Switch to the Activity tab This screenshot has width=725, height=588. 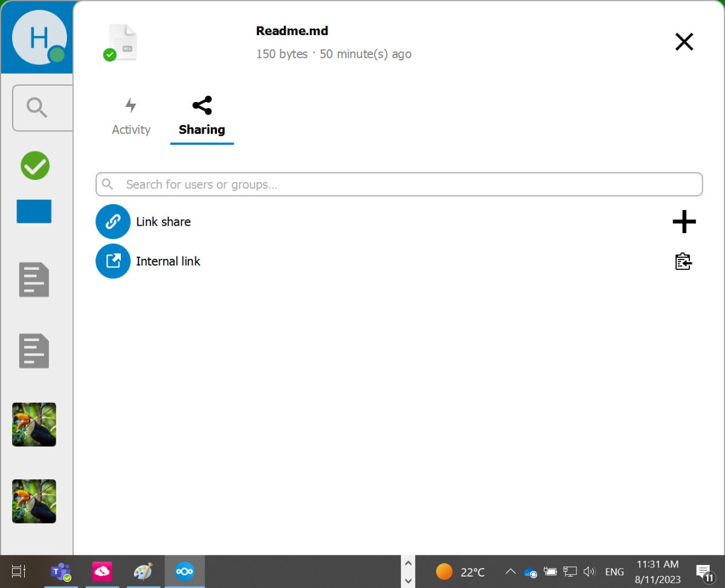pos(131,117)
